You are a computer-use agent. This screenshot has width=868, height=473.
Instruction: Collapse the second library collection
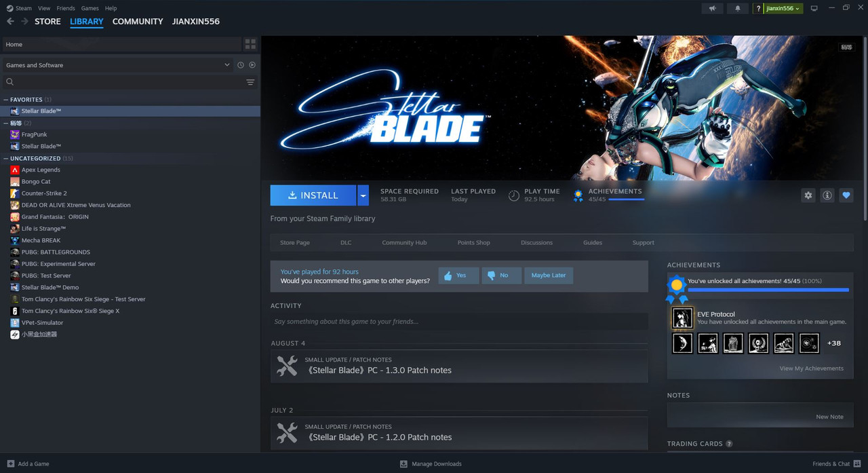coord(6,123)
